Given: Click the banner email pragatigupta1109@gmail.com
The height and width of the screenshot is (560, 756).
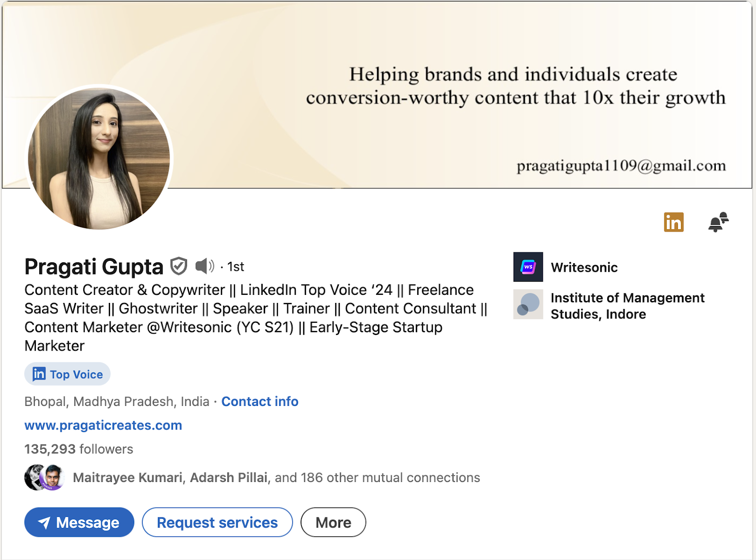Looking at the screenshot, I should pyautogui.click(x=621, y=166).
